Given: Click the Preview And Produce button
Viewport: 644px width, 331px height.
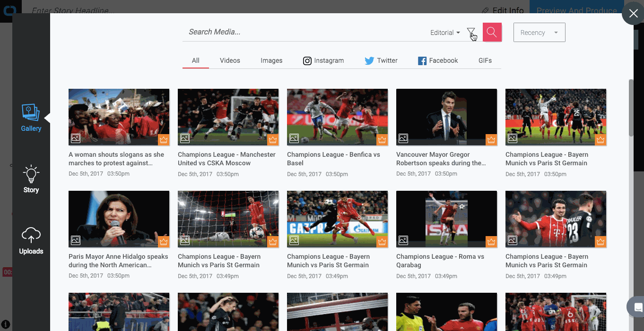Looking at the screenshot, I should [576, 10].
